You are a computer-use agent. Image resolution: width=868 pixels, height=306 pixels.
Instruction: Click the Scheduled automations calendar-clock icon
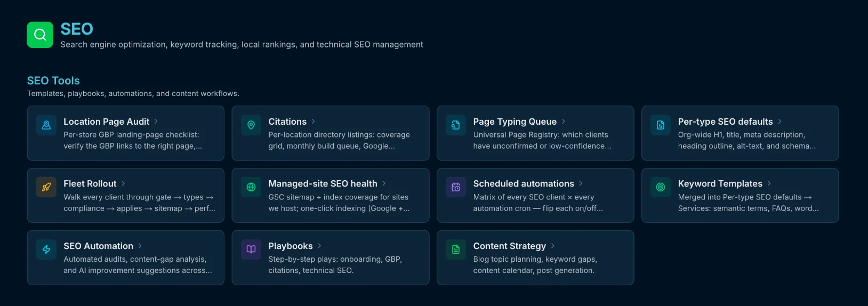(456, 187)
